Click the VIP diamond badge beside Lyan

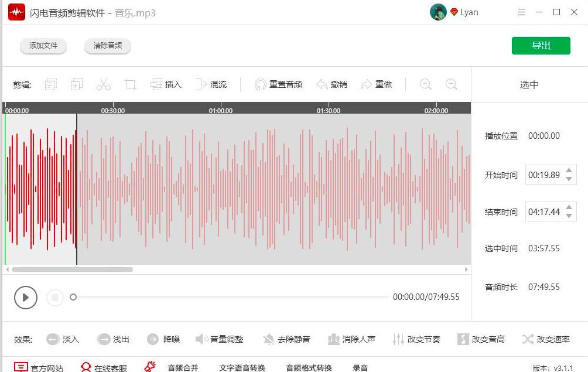pyautogui.click(x=454, y=12)
